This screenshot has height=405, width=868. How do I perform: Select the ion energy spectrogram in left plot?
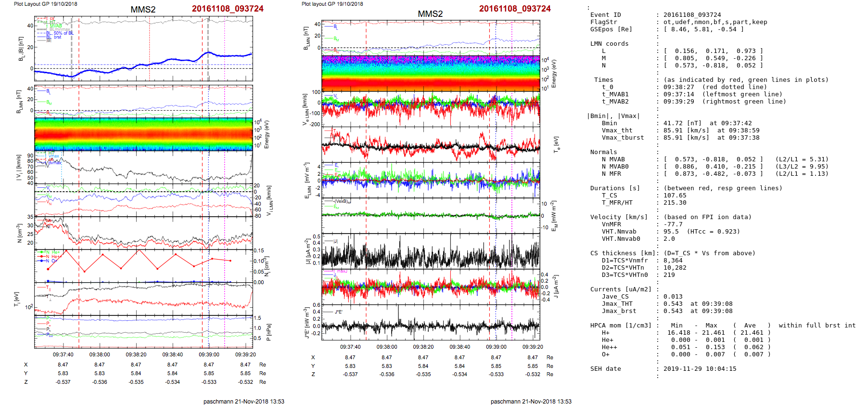pos(143,134)
